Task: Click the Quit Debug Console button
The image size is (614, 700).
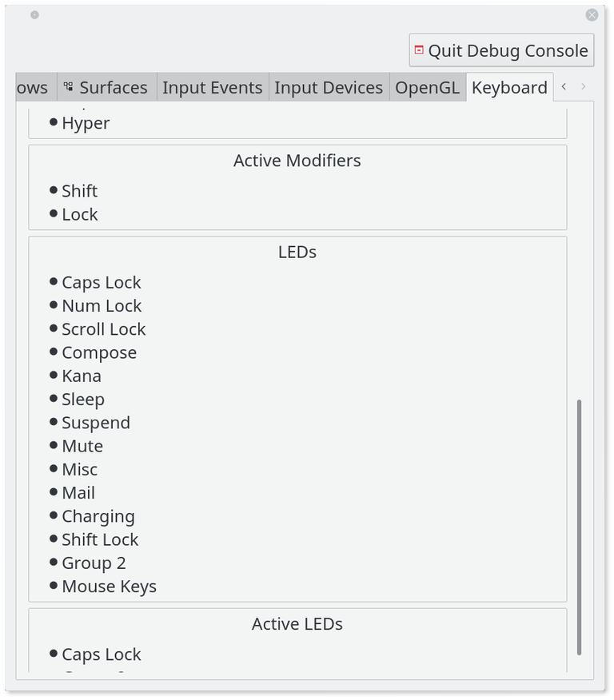Action: coord(501,51)
